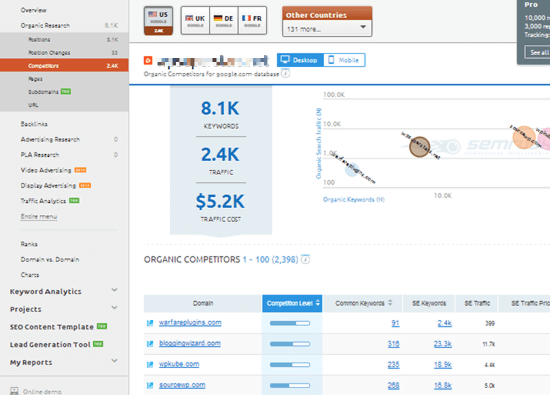
Task: Open Advertising Research in sidebar
Action: pyautogui.click(x=50, y=139)
